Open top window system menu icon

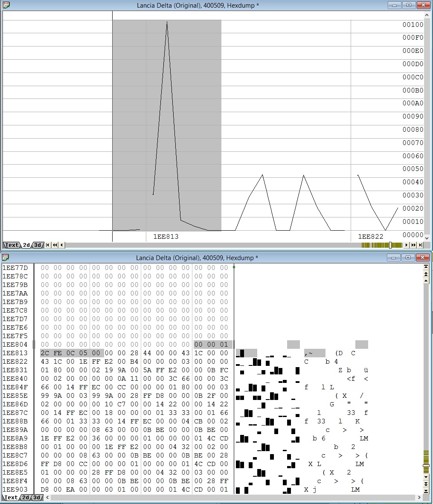6,5
